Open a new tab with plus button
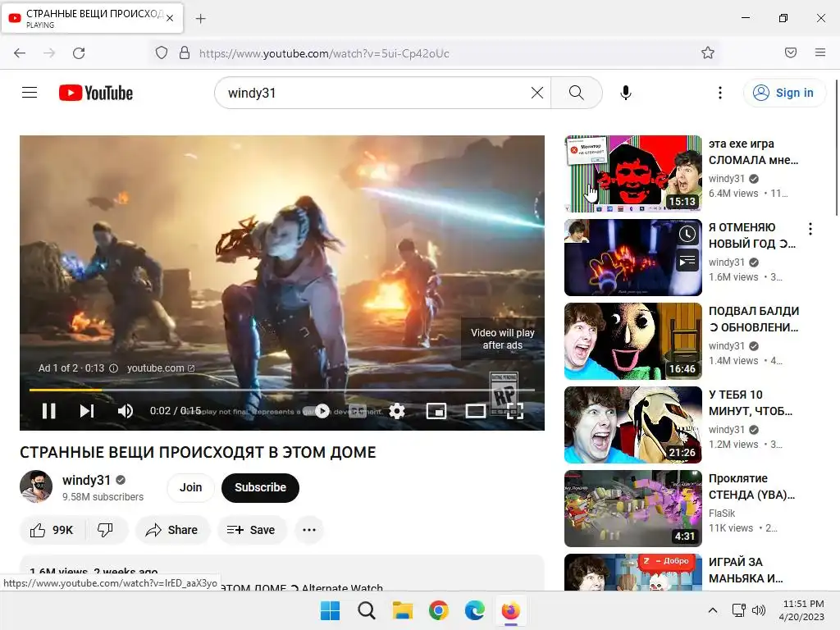 (x=200, y=19)
